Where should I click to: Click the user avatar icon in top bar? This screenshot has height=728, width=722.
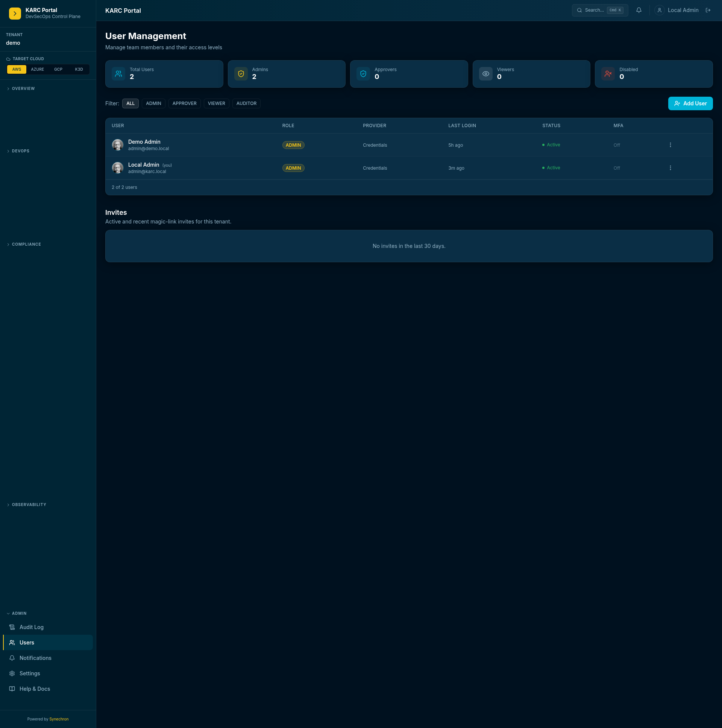[x=660, y=10]
